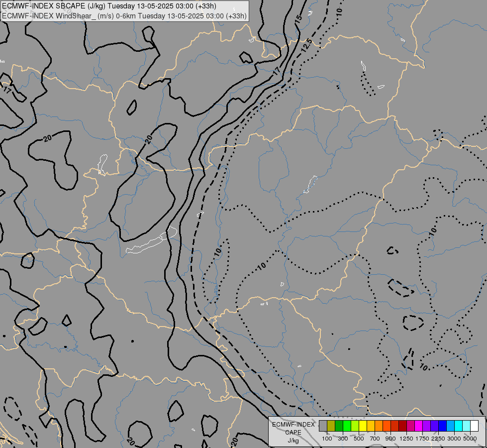Click the 1250 value under the legend
This screenshot has height=448, width=487.
click(406, 439)
